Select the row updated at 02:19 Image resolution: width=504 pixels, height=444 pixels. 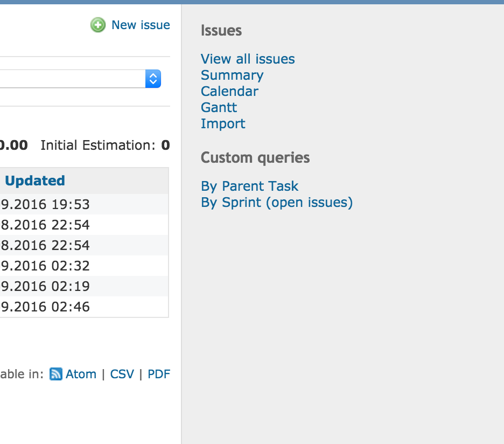point(84,286)
